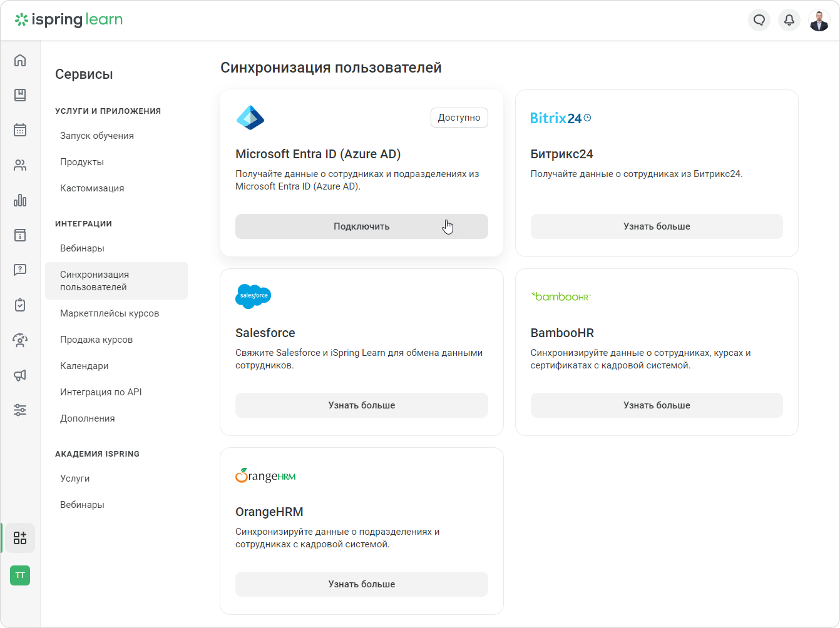Viewport: 840px width, 628px height.
Task: Click the Microsoft Entra ID logo icon
Action: pos(250,118)
